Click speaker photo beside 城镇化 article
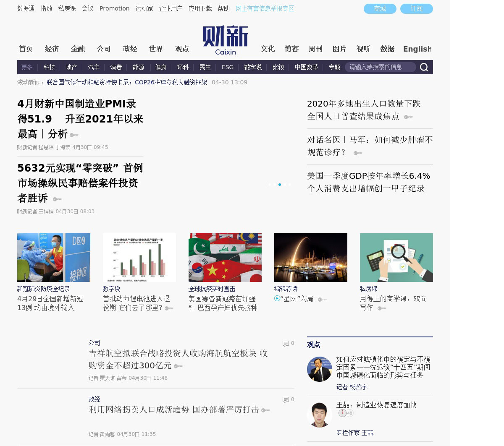This screenshot has height=446, width=504. click(320, 369)
